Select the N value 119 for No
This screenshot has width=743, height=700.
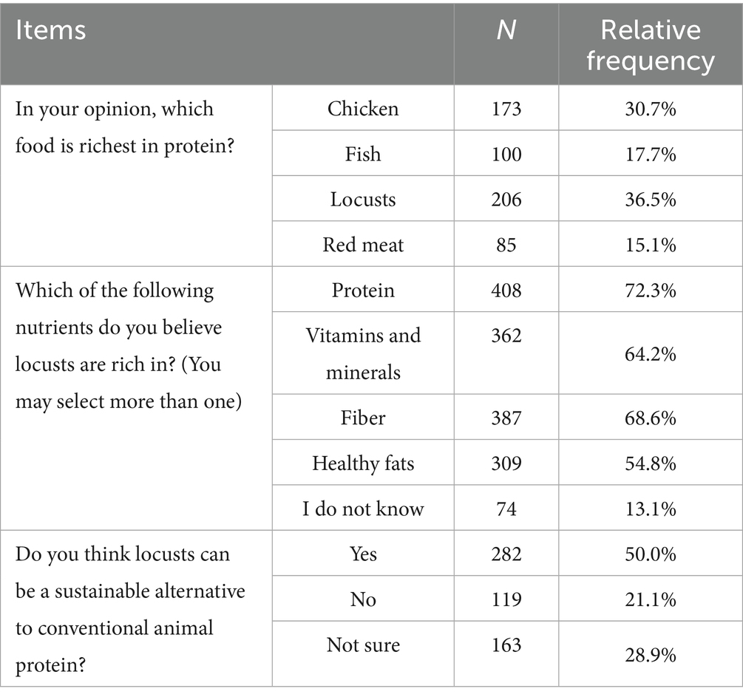click(x=506, y=599)
